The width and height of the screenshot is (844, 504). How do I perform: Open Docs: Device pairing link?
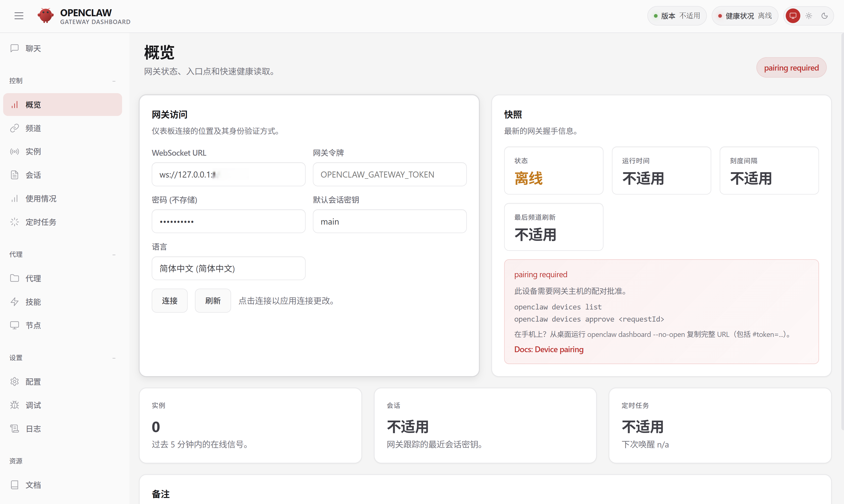(549, 350)
